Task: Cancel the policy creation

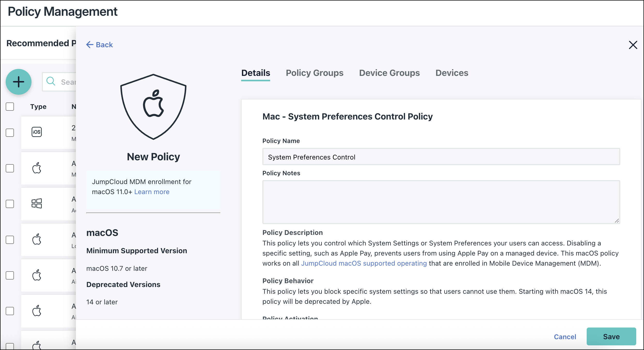Action: coord(565,337)
